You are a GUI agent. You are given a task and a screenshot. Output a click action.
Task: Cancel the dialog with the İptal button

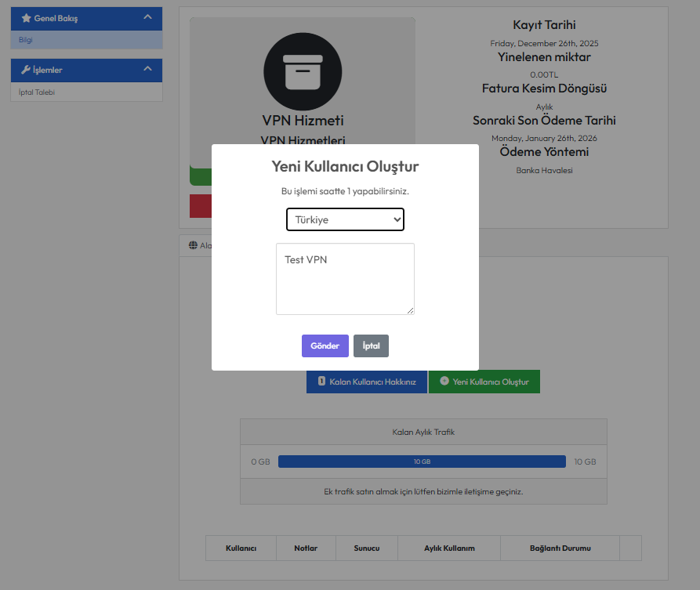coord(371,346)
